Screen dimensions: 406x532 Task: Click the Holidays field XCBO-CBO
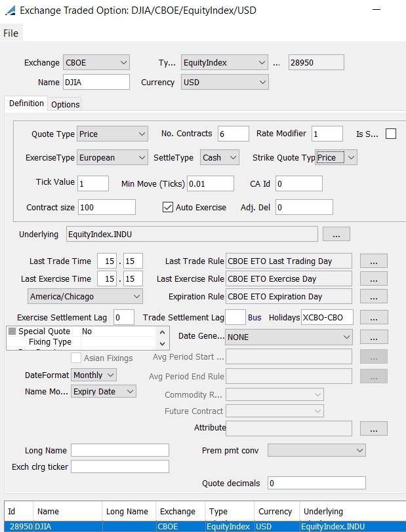(327, 318)
